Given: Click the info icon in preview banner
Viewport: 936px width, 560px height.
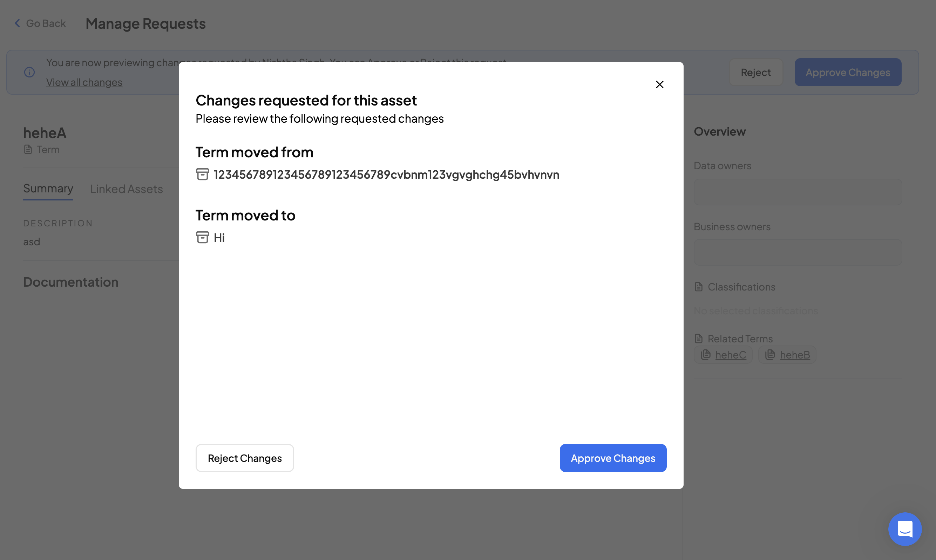Looking at the screenshot, I should coord(29,72).
